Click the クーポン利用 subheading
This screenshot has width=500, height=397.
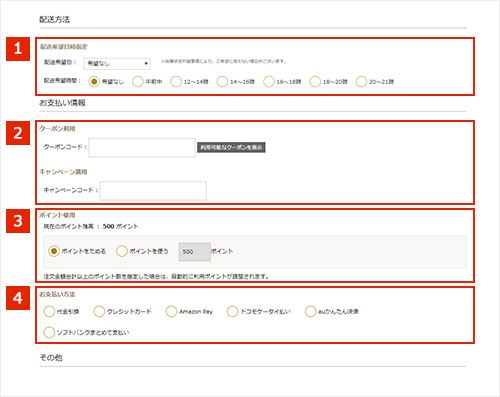pyautogui.click(x=57, y=129)
